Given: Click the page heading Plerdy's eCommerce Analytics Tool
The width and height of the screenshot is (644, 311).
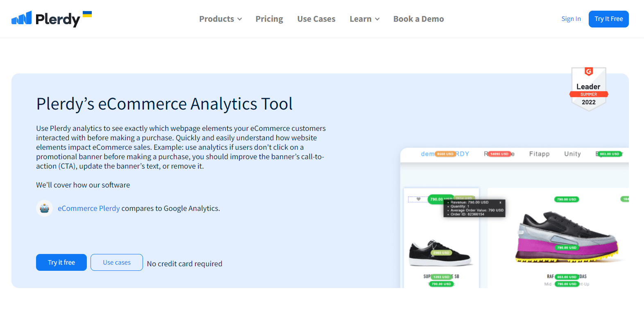Looking at the screenshot, I should (x=164, y=104).
